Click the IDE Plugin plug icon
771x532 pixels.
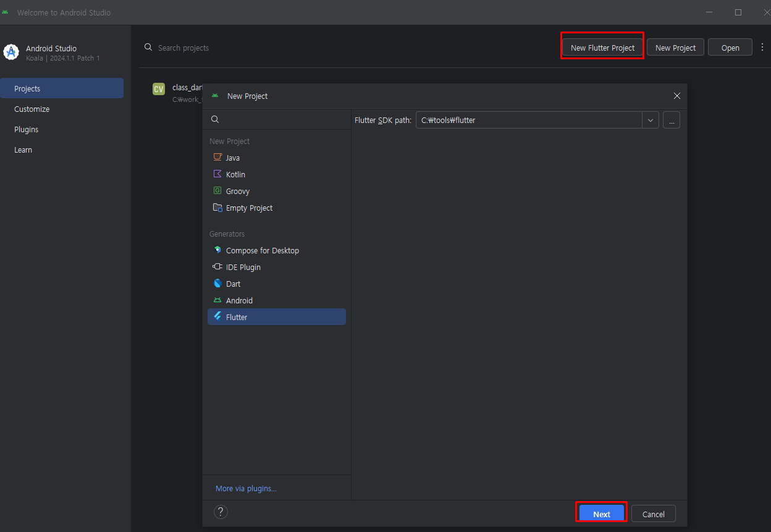pyautogui.click(x=217, y=267)
